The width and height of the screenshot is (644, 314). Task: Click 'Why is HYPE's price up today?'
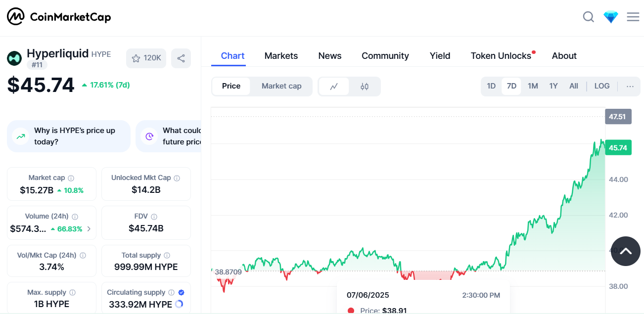point(69,136)
